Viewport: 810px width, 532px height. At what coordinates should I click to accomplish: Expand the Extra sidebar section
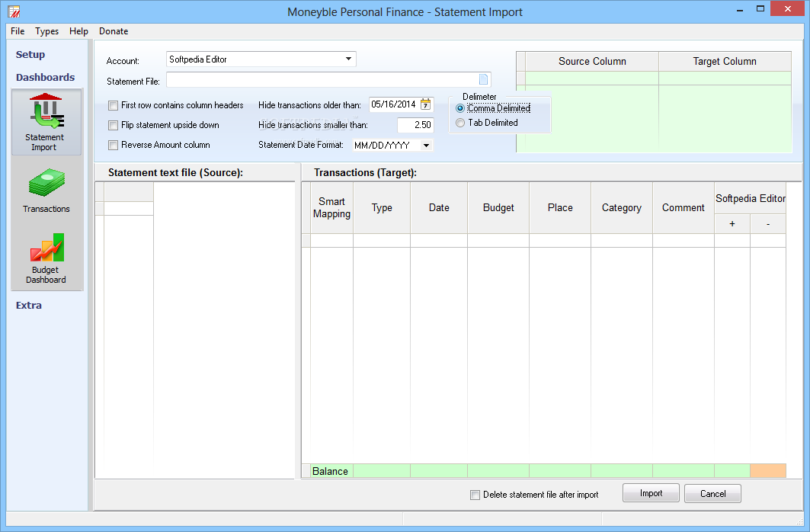(29, 305)
